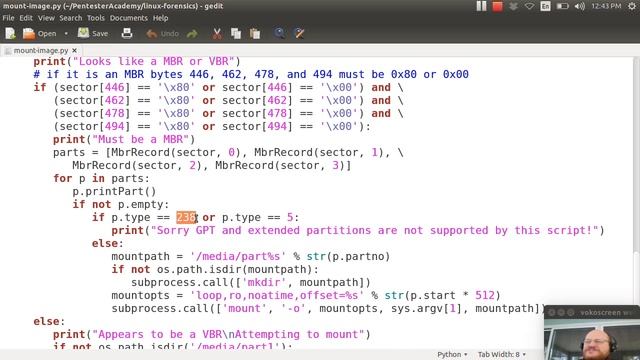Expand the recent files arrow next to Open
Screen dimensions: 640x360
[x=66, y=33]
